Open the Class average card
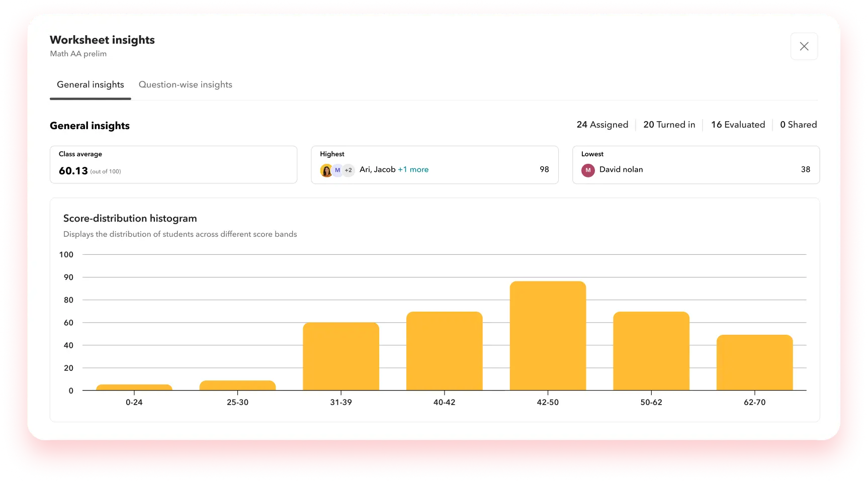 173,165
